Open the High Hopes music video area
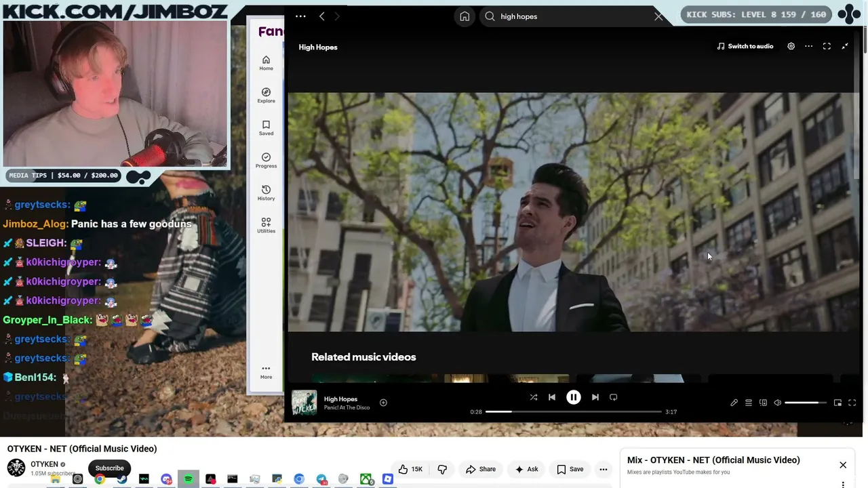 [x=573, y=212]
